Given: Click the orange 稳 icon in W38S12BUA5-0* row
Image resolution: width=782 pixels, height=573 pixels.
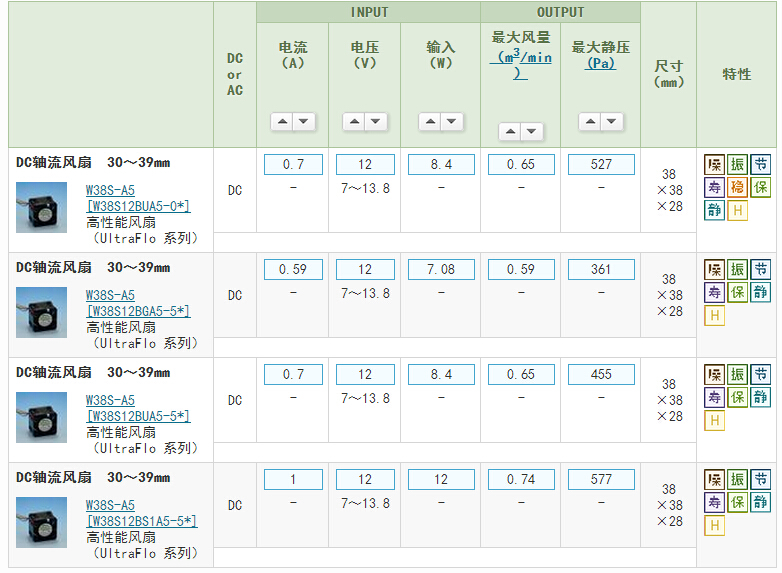Looking at the screenshot, I should click(x=737, y=188).
